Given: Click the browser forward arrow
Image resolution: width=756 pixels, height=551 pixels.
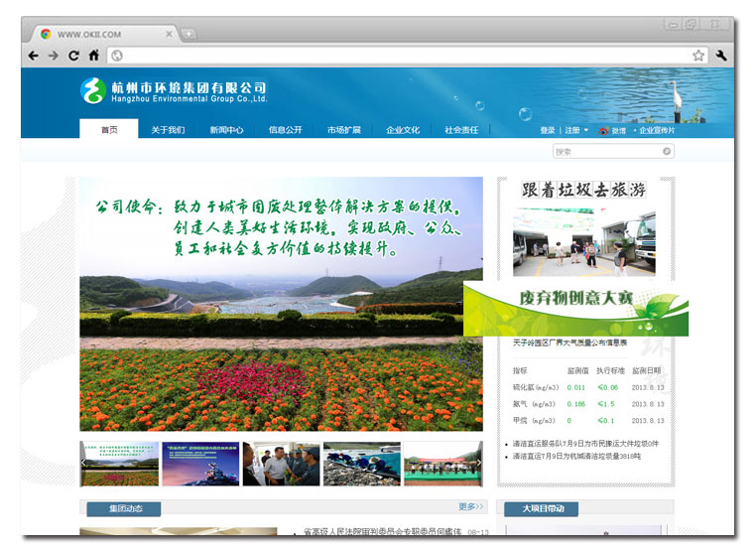Looking at the screenshot, I should [x=54, y=56].
